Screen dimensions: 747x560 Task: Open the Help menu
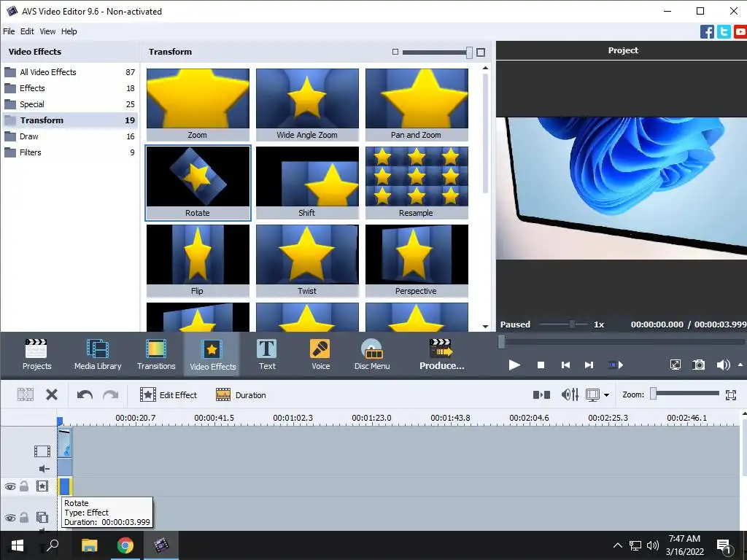pyautogui.click(x=69, y=31)
